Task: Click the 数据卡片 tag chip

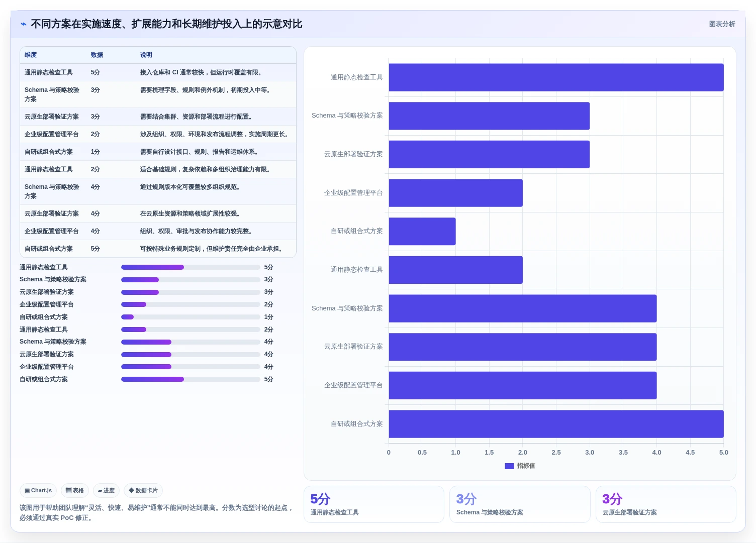Action: (143, 491)
